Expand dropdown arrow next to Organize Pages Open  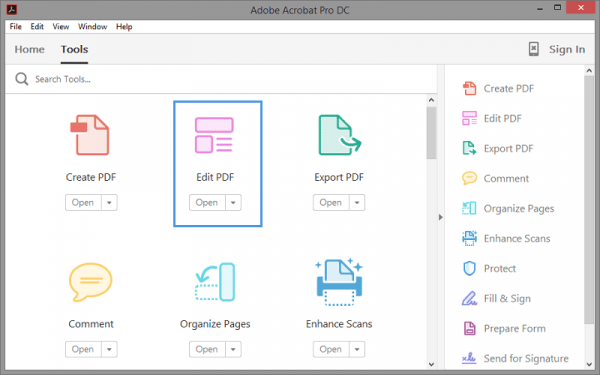click(x=233, y=349)
